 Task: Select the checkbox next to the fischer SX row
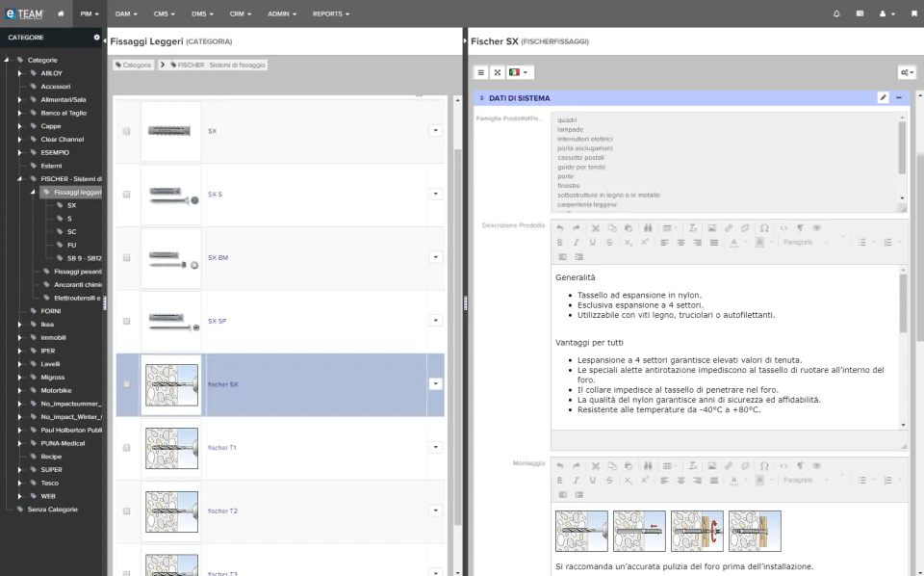coord(125,384)
